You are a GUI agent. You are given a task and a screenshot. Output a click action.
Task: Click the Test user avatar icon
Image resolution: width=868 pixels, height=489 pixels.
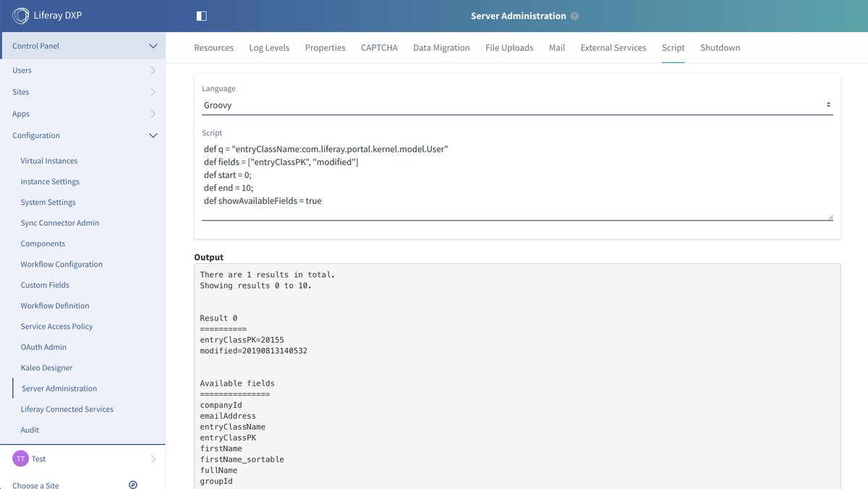[x=18, y=458]
